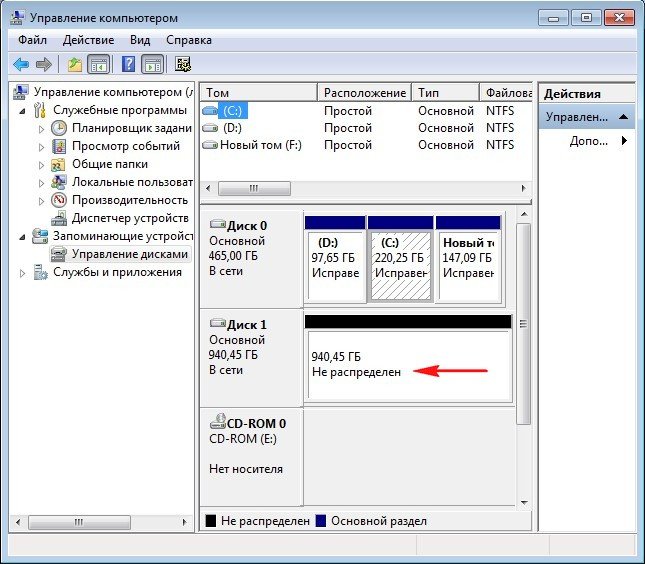
Task: Open Help via the question mark icon
Action: 129,65
